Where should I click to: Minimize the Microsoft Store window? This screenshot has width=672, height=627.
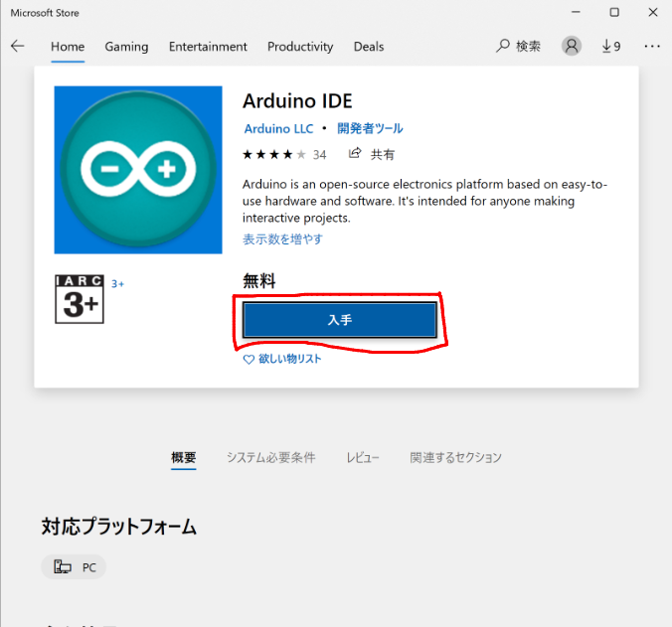click(x=576, y=12)
